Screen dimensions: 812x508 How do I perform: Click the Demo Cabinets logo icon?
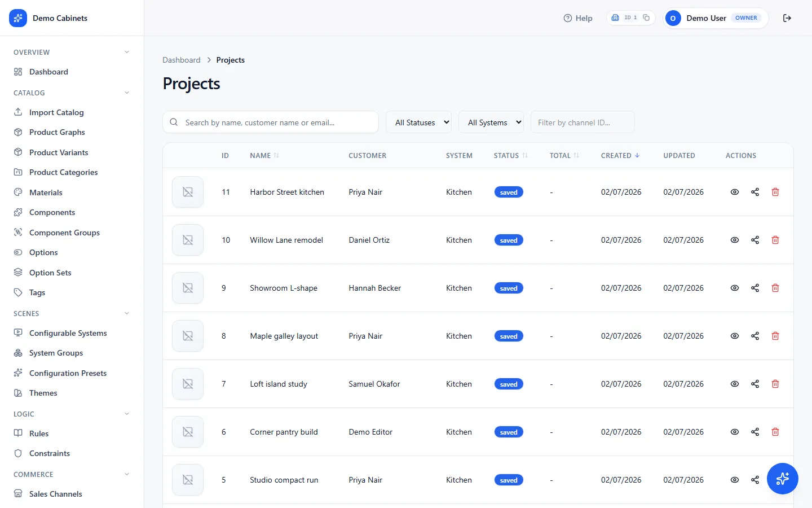point(18,18)
